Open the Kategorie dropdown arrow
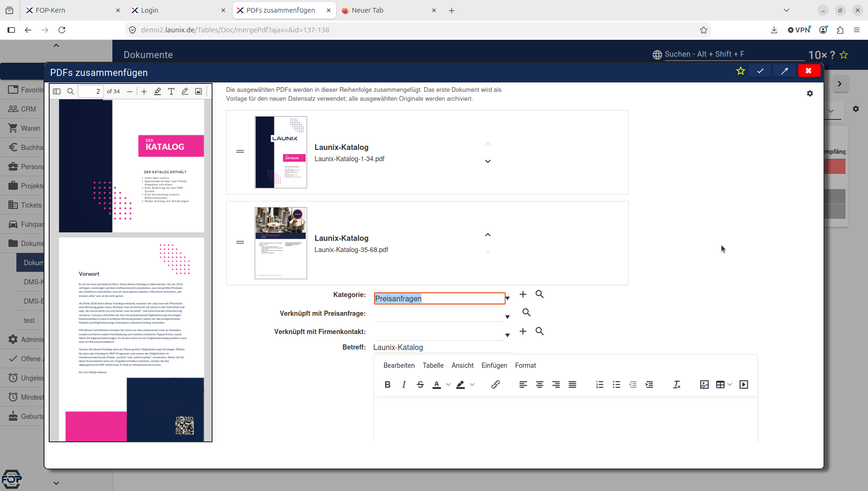 pos(508,298)
